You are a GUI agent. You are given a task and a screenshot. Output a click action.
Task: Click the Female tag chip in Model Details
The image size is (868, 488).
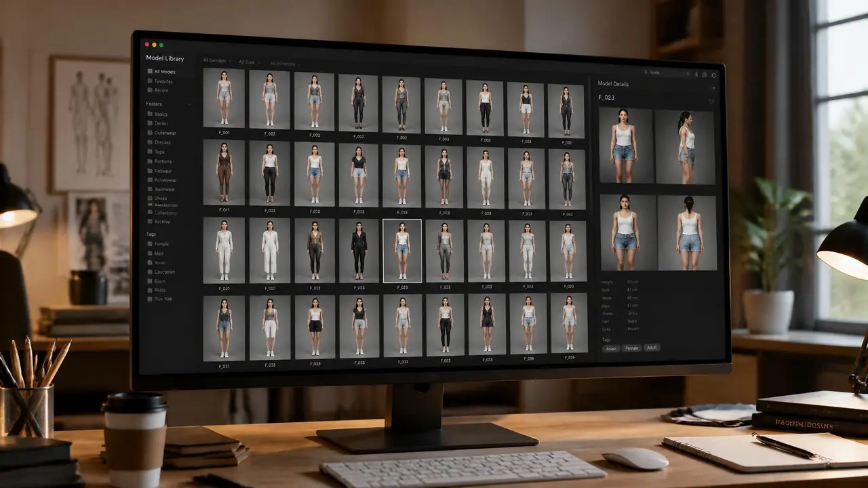(x=631, y=348)
